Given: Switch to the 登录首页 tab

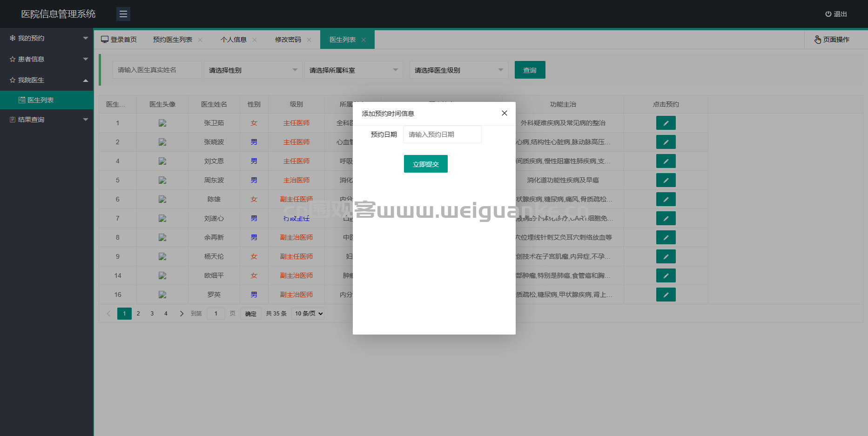Looking at the screenshot, I should [x=119, y=40].
